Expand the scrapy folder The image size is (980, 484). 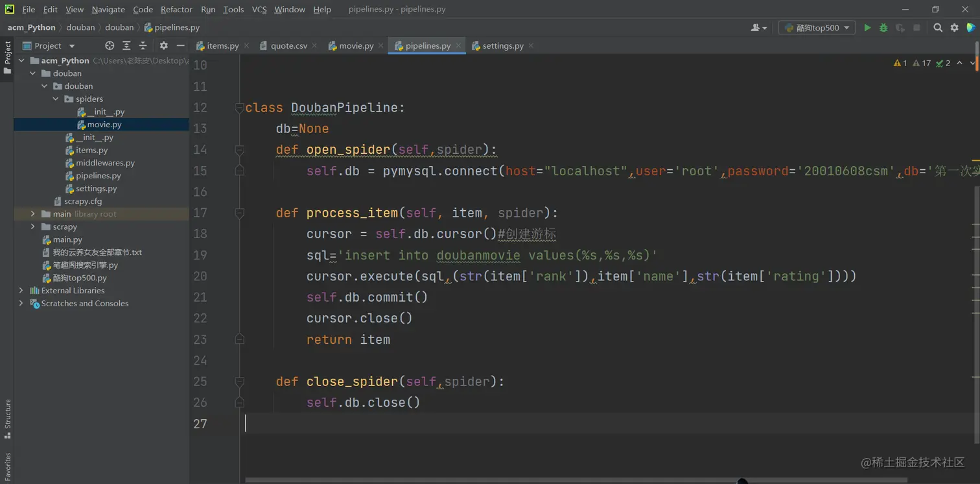click(33, 227)
